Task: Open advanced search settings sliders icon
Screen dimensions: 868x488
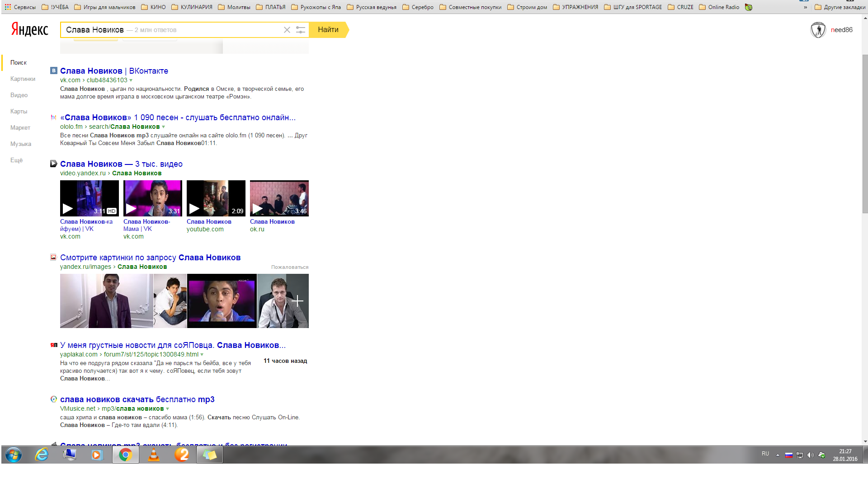Action: pos(301,30)
